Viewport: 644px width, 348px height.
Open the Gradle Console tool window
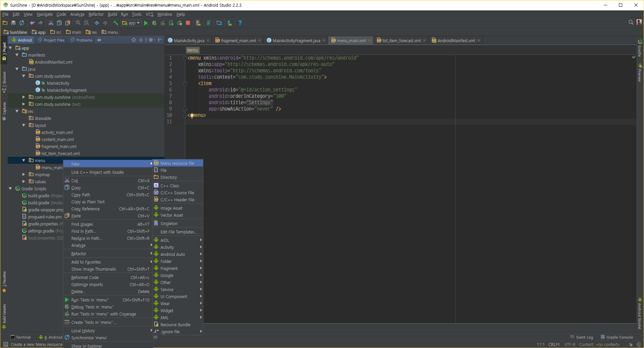point(617,337)
